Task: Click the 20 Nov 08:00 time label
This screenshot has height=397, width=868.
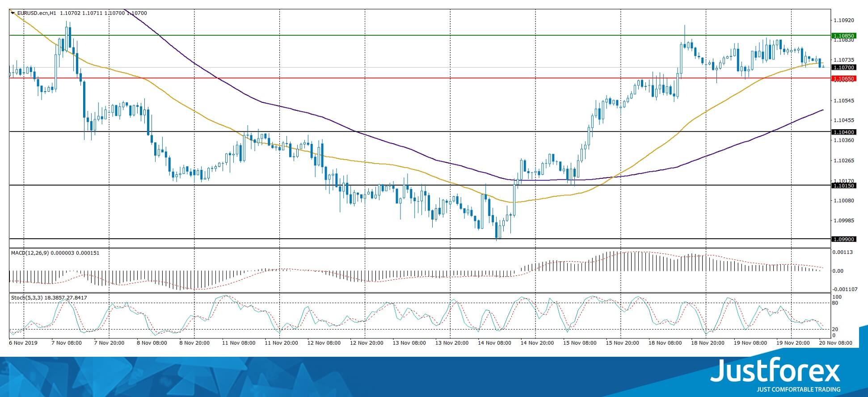Action: (835, 343)
